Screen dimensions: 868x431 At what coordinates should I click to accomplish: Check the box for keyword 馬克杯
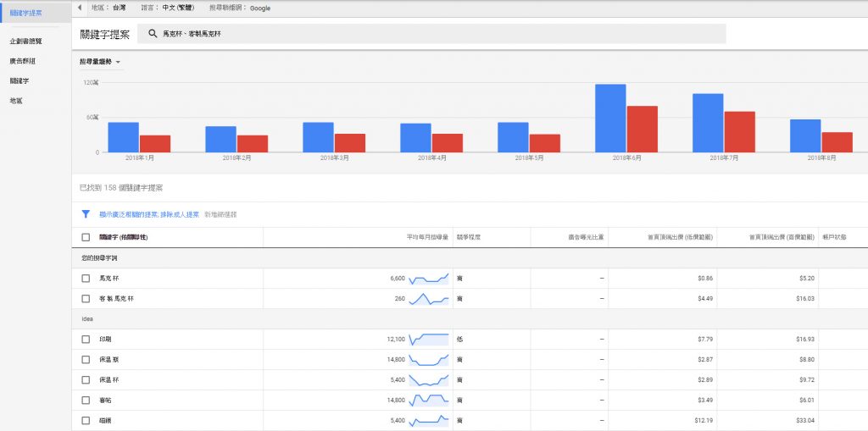[86, 279]
